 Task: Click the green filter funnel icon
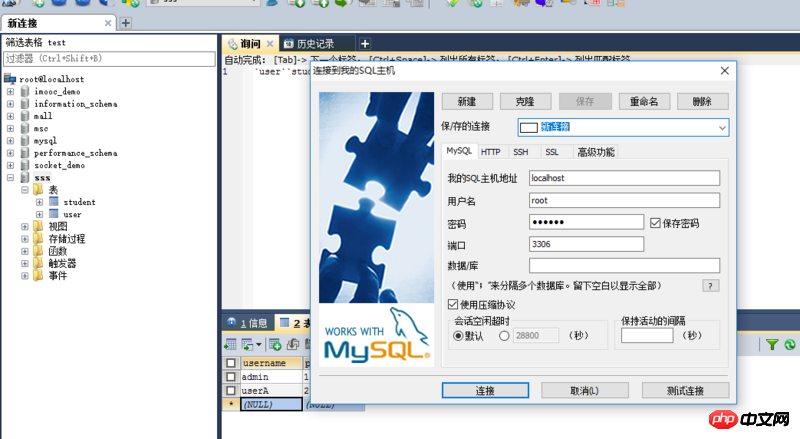[x=772, y=345]
